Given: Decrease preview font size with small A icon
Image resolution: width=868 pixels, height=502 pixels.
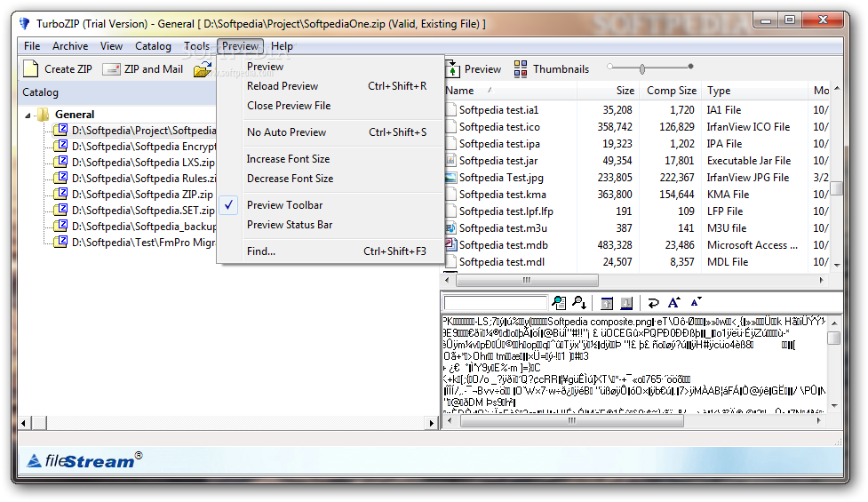Looking at the screenshot, I should click(x=696, y=302).
